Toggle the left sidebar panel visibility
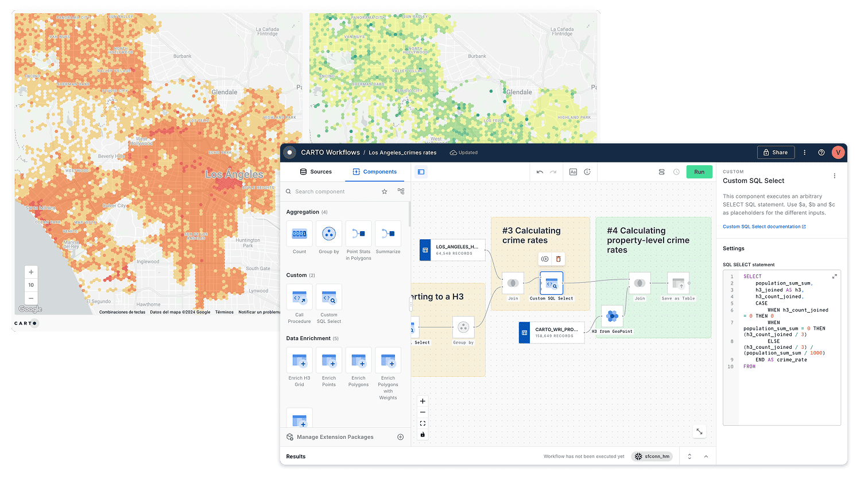 [421, 172]
